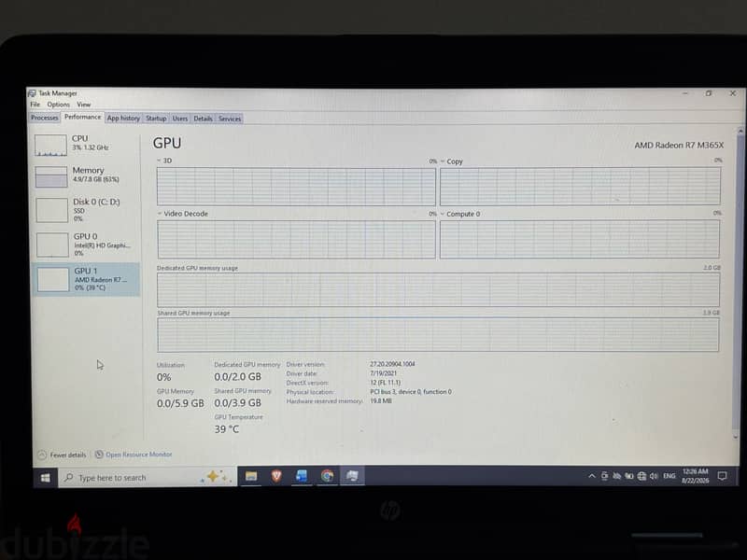
Task: Click the Shared GPU memory usage graph
Action: pyautogui.click(x=438, y=335)
